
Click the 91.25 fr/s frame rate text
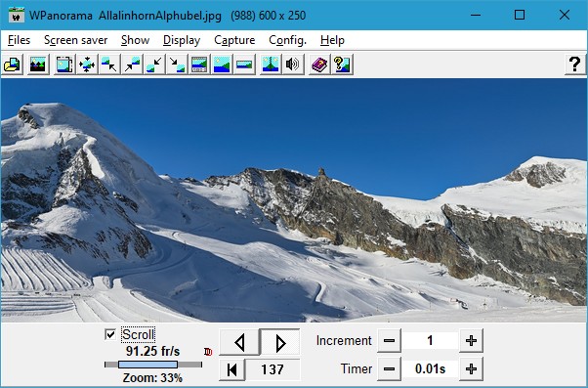coord(152,351)
